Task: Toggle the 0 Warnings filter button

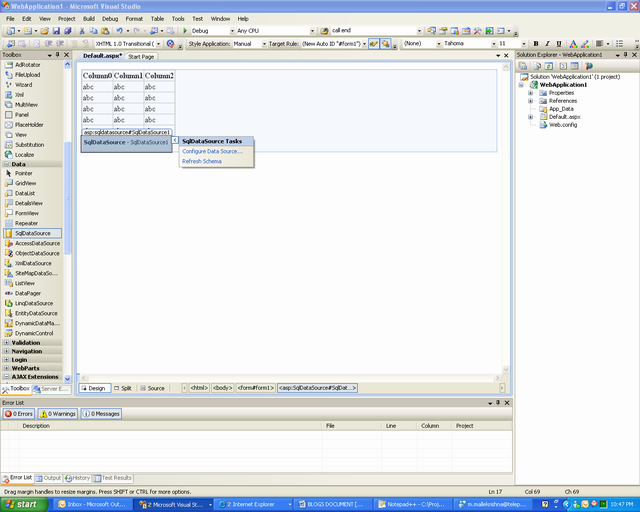Action: click(x=58, y=414)
